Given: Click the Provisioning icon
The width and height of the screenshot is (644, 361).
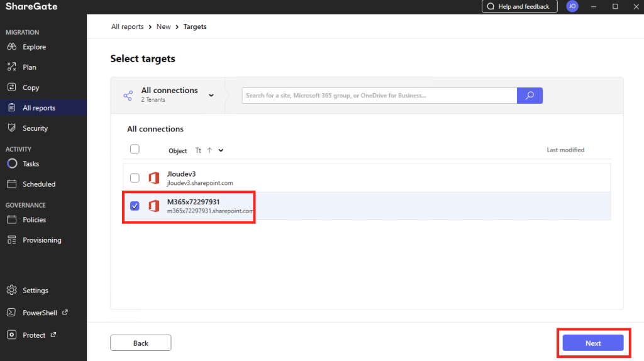Looking at the screenshot, I should 11,240.
